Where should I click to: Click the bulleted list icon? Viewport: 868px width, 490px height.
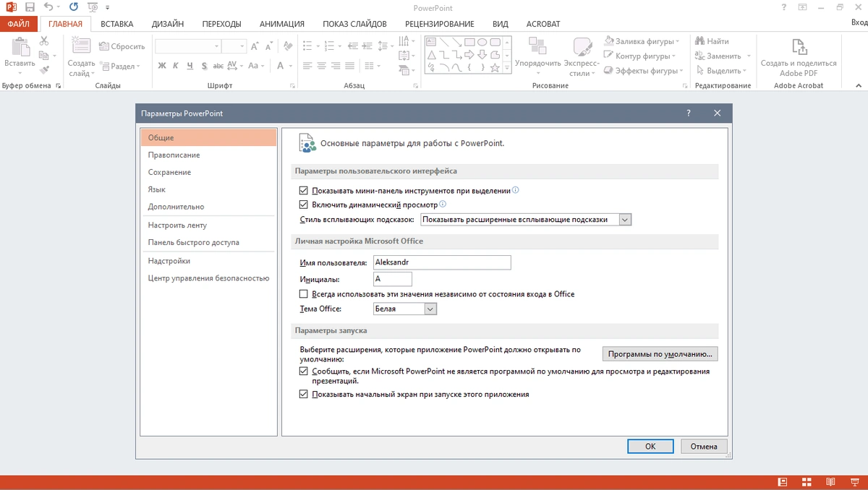(309, 46)
